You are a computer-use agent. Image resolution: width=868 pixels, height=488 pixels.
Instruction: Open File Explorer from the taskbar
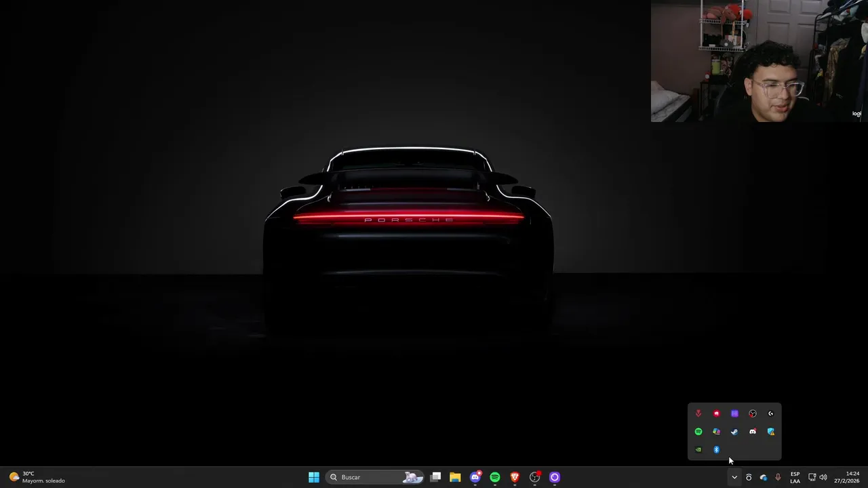(455, 477)
